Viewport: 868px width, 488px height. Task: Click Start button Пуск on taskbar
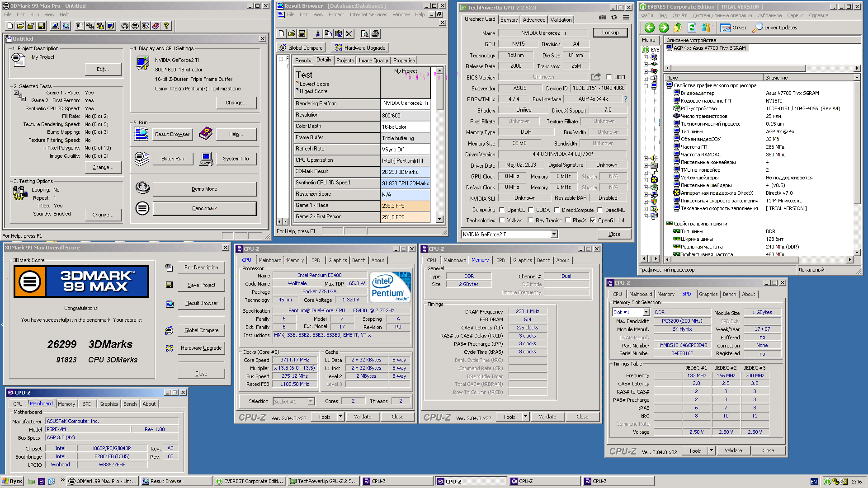(13, 482)
